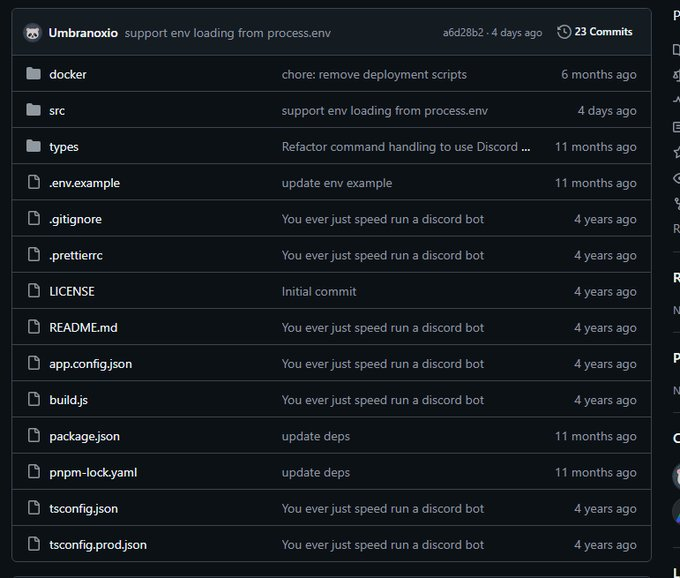The image size is (680, 578).
Task: Click '4 days ago' in the commit header
Action: [x=517, y=33]
